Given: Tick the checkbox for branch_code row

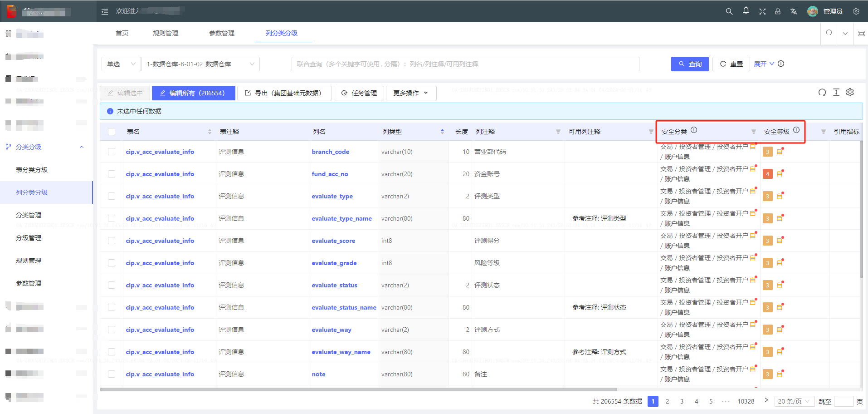Looking at the screenshot, I should click(x=112, y=152).
